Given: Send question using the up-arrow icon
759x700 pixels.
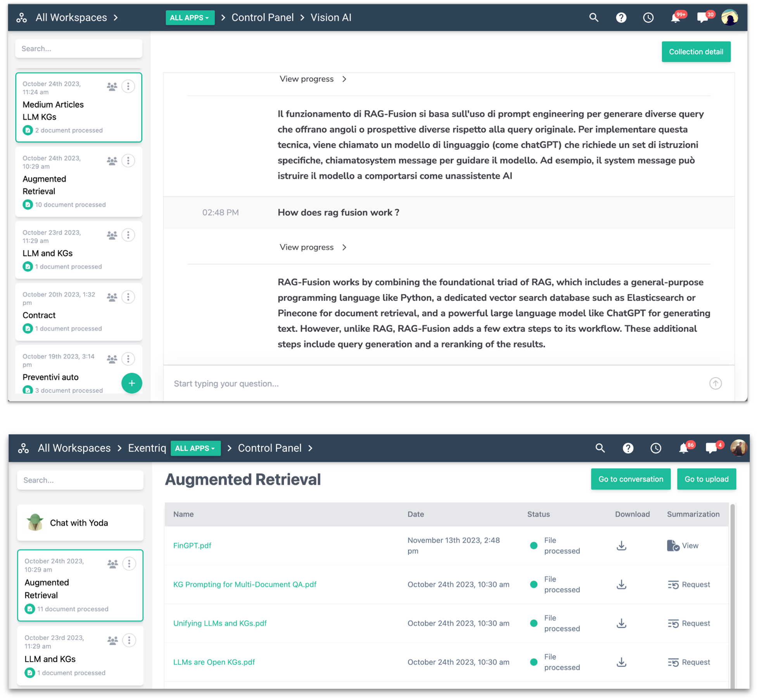Looking at the screenshot, I should pyautogui.click(x=715, y=383).
